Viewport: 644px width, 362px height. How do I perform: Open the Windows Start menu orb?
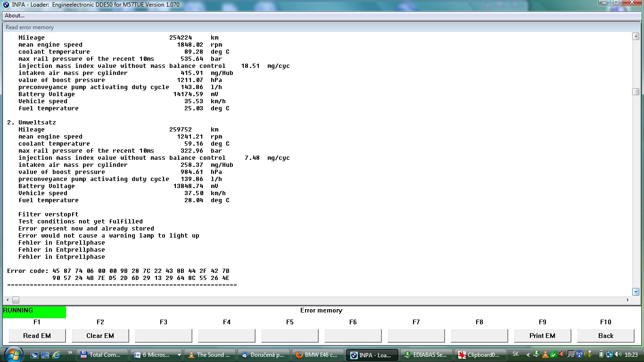(13, 354)
